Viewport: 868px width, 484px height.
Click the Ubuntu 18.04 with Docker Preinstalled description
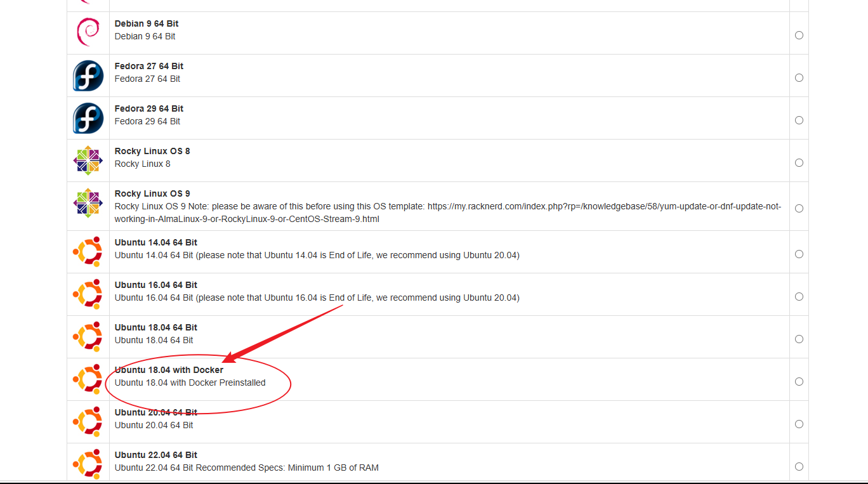coord(190,383)
